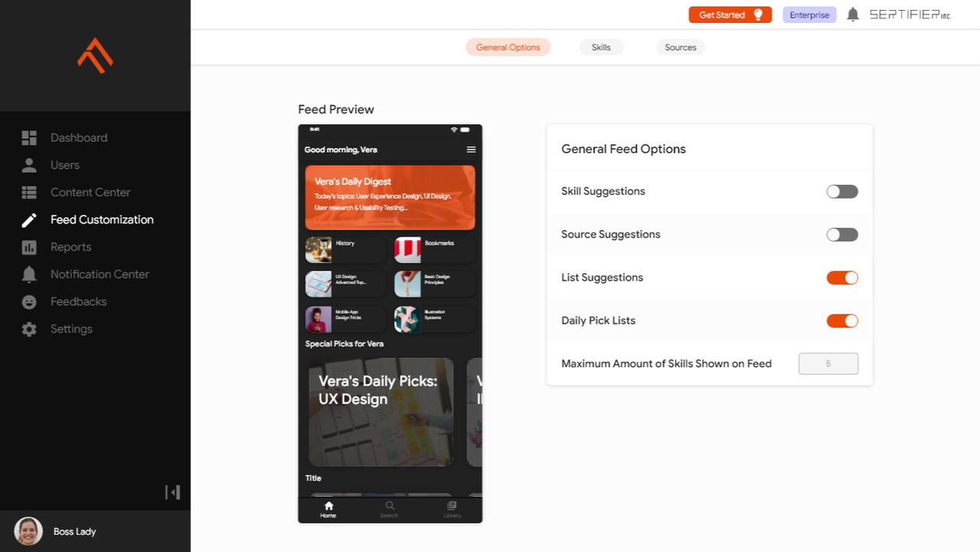980x552 pixels.
Task: Enable the Skill Suggestions toggle
Action: click(x=842, y=192)
